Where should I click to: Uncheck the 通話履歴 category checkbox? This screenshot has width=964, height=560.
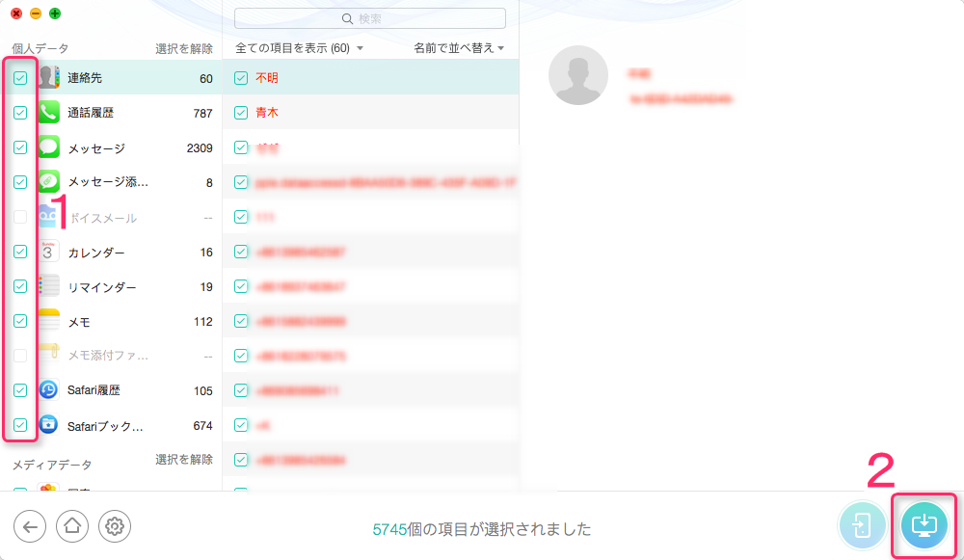point(20,113)
